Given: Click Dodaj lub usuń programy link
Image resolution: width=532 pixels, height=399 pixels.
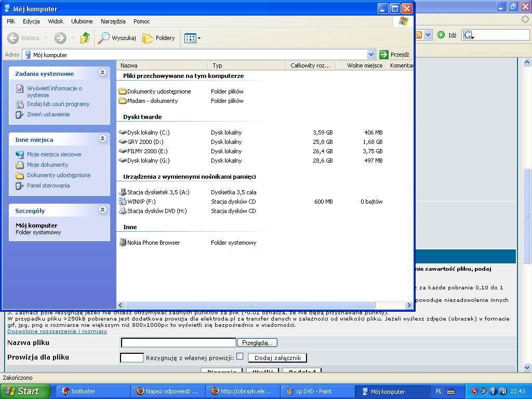Looking at the screenshot, I should click(x=58, y=104).
